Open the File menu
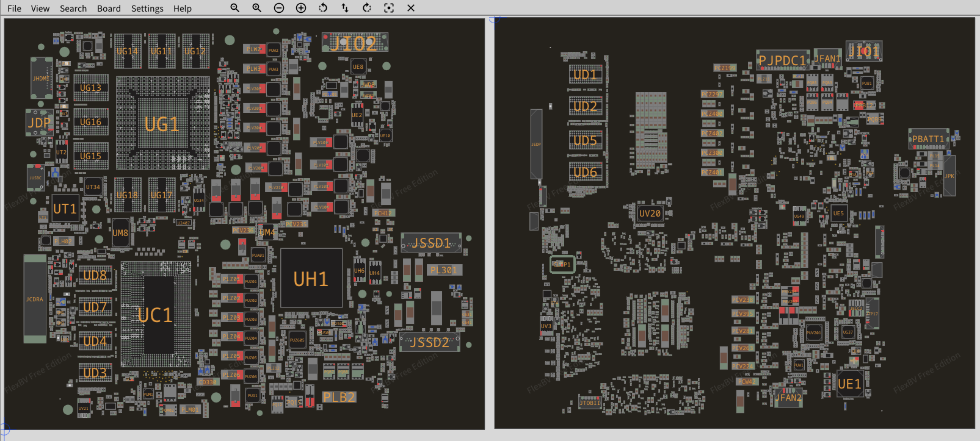Viewport: 980px width, 441px height. pyautogui.click(x=14, y=9)
